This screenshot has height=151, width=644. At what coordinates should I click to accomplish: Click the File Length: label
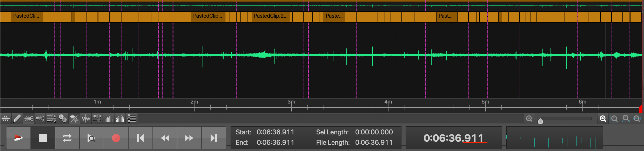coord(333,142)
